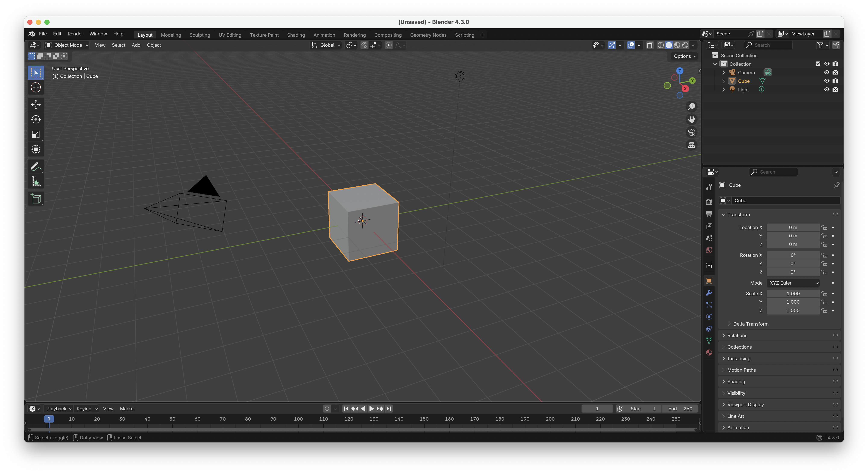Open the Object Mode dropdown
Screen dimensions: 868x474
click(67, 45)
